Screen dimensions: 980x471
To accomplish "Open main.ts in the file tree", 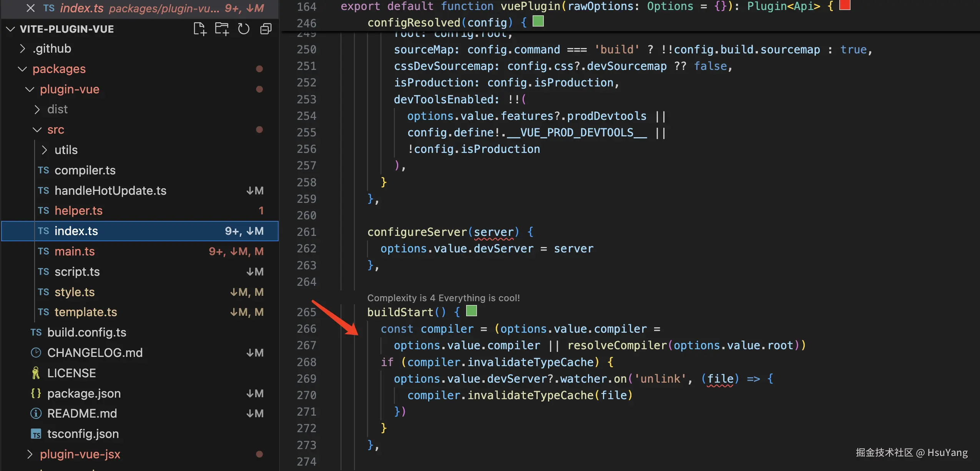I will coord(75,251).
